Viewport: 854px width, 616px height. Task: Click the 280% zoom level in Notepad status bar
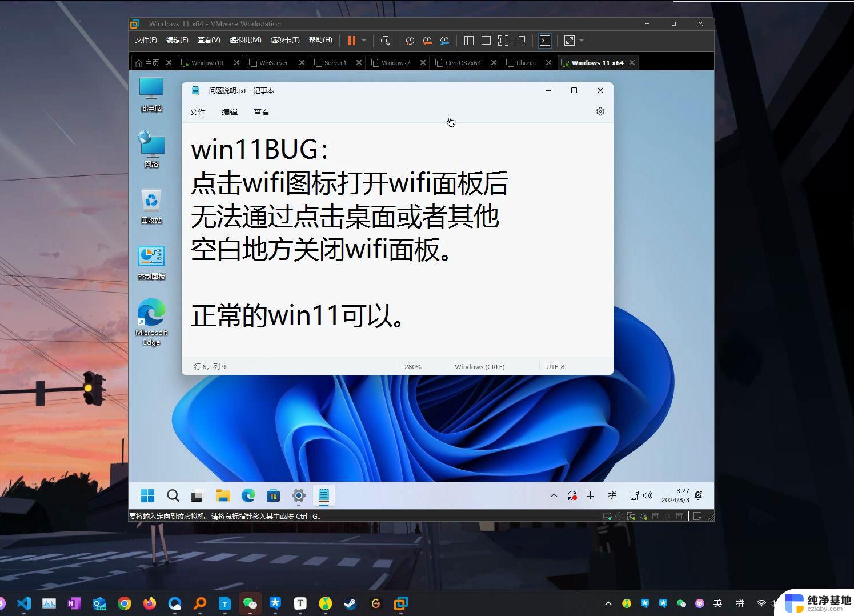[x=413, y=367]
